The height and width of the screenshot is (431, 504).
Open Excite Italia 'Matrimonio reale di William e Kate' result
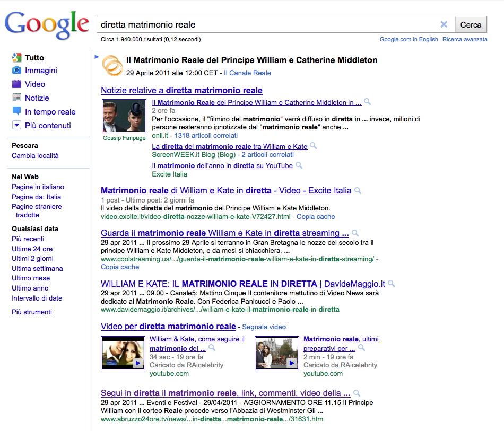(x=226, y=191)
